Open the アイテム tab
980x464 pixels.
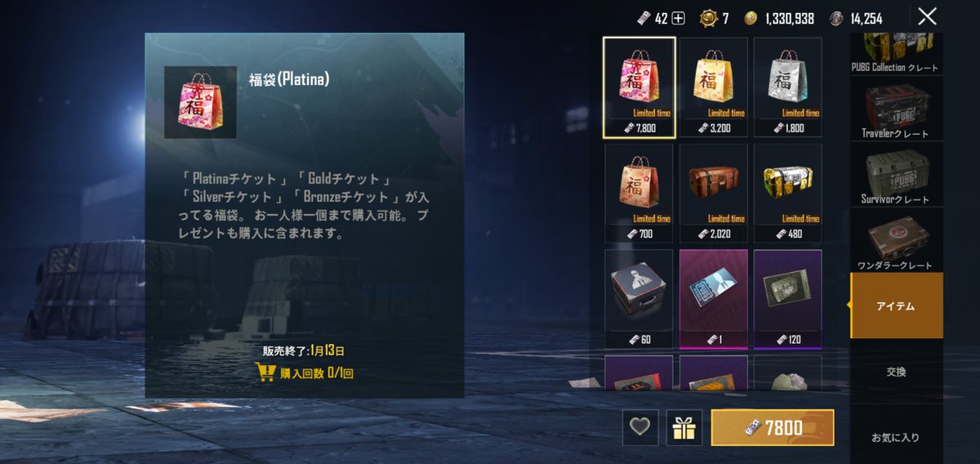tap(897, 306)
